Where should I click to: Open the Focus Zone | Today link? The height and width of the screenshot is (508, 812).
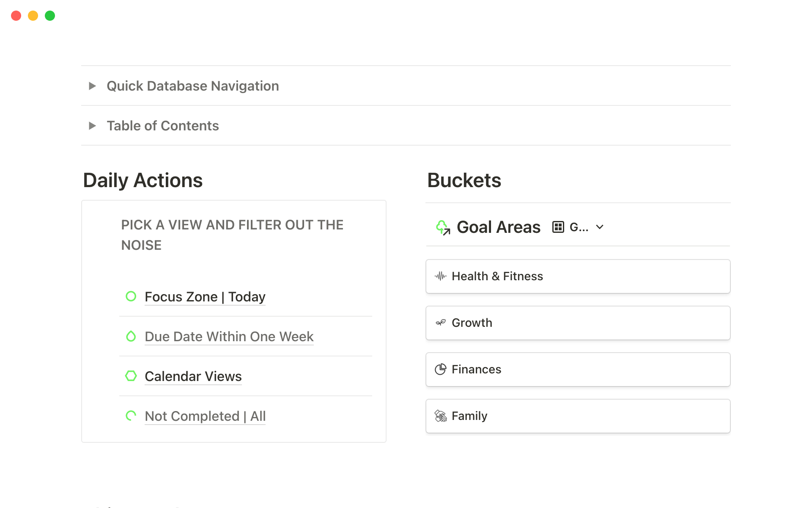click(205, 297)
